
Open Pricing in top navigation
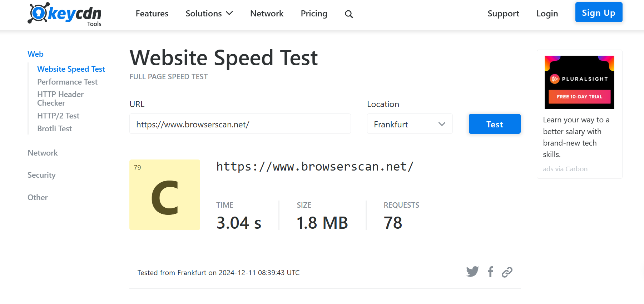(x=314, y=14)
